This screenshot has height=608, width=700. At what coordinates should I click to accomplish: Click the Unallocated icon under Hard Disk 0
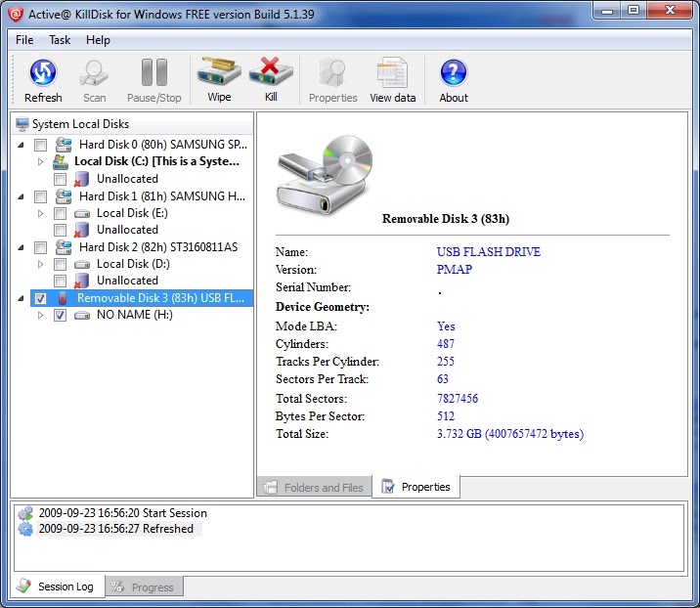tap(81, 179)
